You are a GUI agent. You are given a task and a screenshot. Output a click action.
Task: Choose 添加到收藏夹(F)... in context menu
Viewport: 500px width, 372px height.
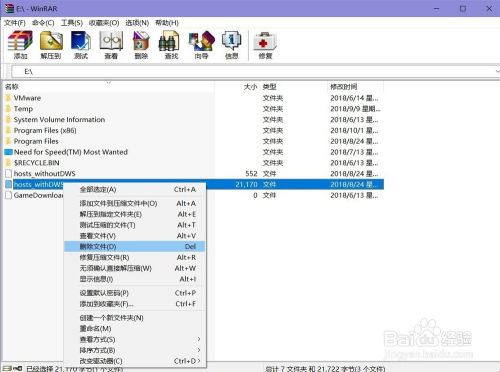tap(135, 304)
